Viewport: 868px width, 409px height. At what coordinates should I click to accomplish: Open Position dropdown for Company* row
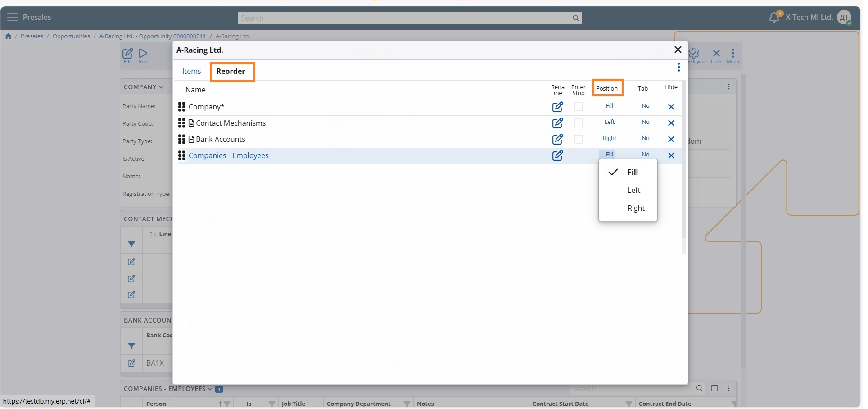pyautogui.click(x=610, y=106)
